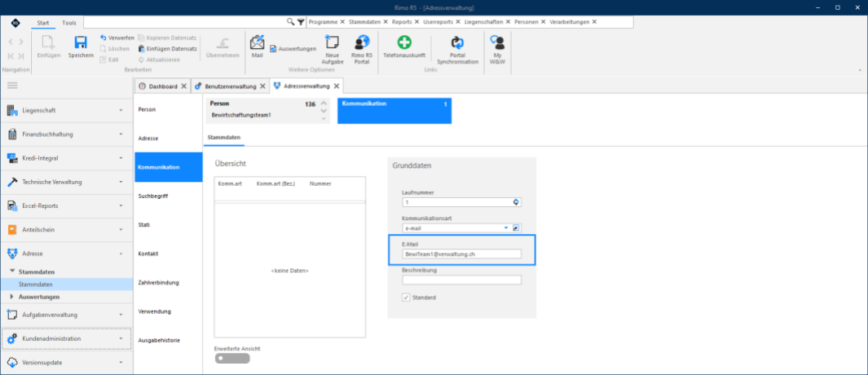Jump to the first record
Image resolution: width=868 pixels, height=375 pixels.
point(11,56)
